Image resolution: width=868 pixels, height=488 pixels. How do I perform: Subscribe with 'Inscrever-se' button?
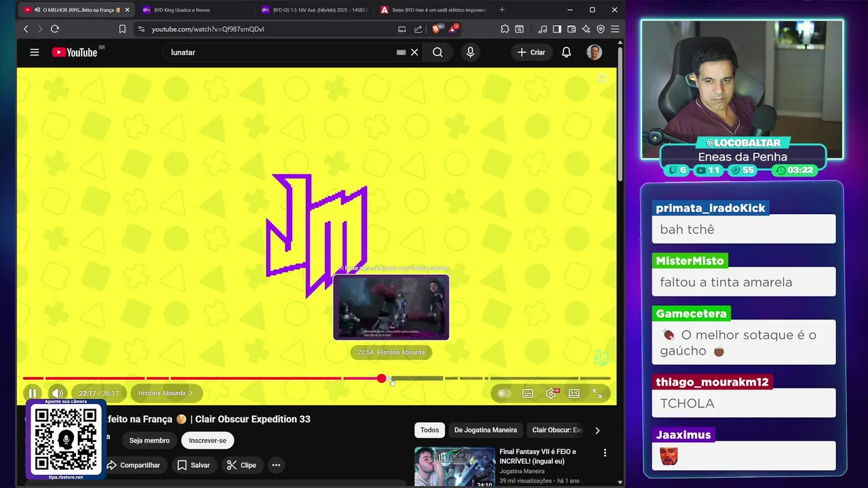click(x=208, y=441)
